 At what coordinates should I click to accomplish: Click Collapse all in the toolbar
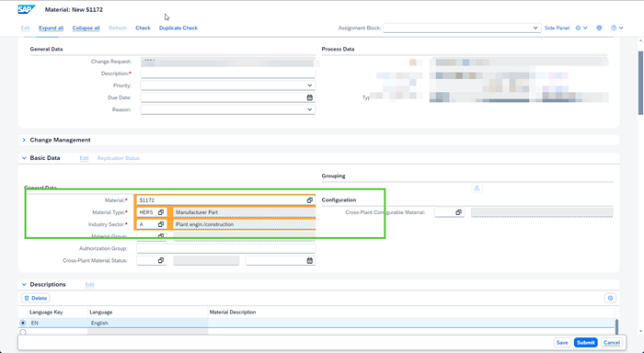pos(86,28)
